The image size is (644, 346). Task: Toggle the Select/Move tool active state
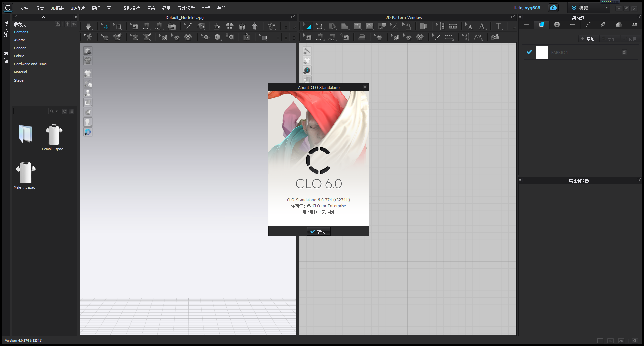coord(105,26)
